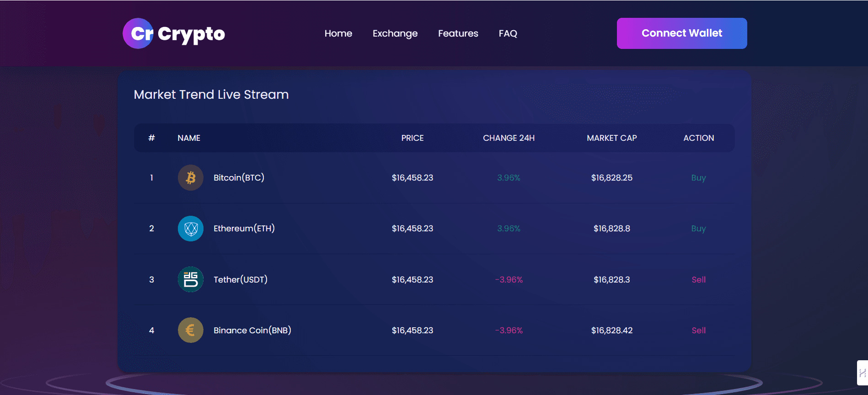Go to the Exchange page
Image resolution: width=868 pixels, height=395 pixels.
pos(395,34)
